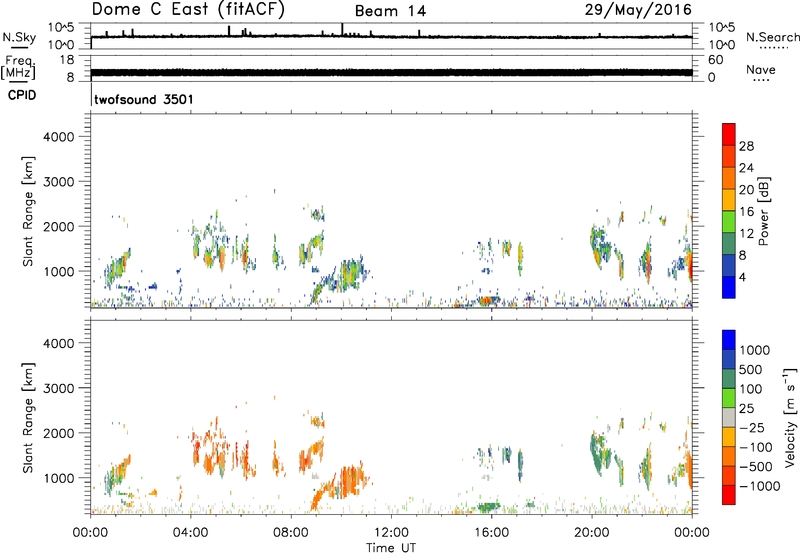Click the 'Freq. [MHz]' axis label
This screenshot has width=800, height=554.
point(18,67)
